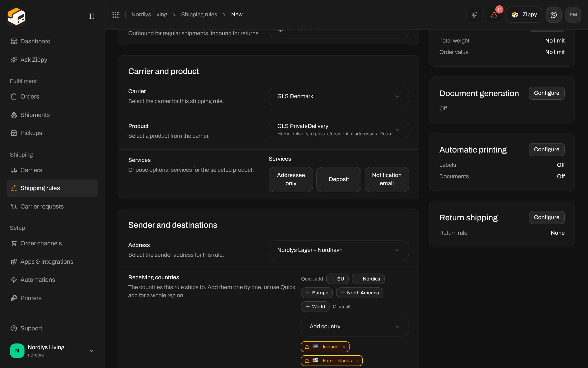Quick add World countries
The image size is (588, 368).
315,307
